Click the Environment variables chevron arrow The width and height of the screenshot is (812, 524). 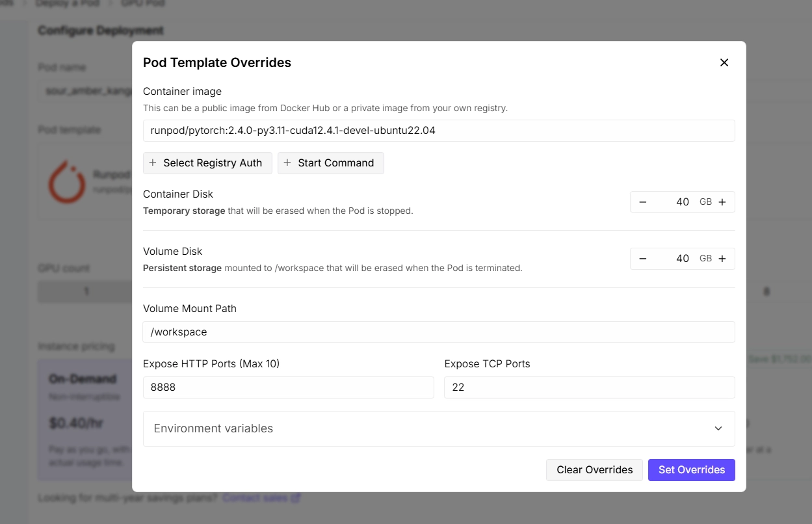click(718, 428)
